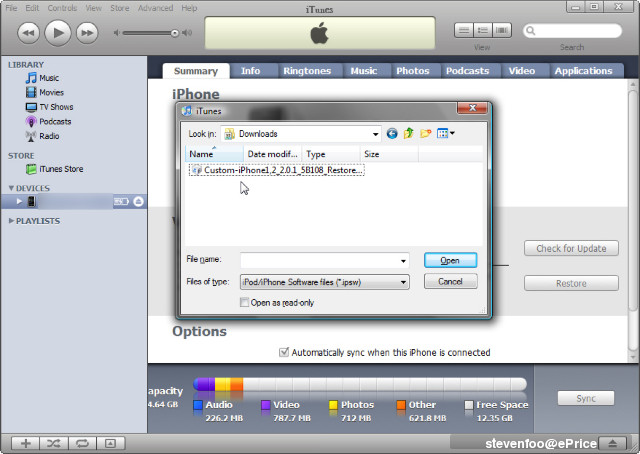Toggle Automatically sync when iPhone connected
The height and width of the screenshot is (454, 640).
coord(284,352)
